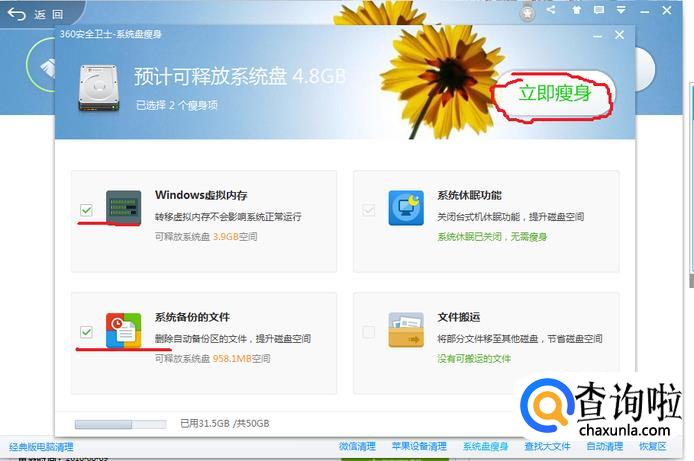Tick the 文件搬运 checkbox
The height and width of the screenshot is (461, 694).
tap(369, 331)
